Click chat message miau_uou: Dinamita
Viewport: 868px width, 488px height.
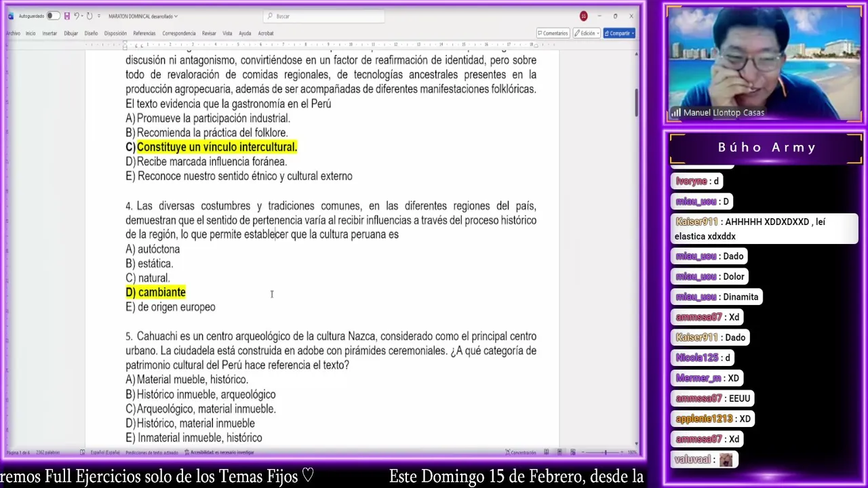click(717, 297)
